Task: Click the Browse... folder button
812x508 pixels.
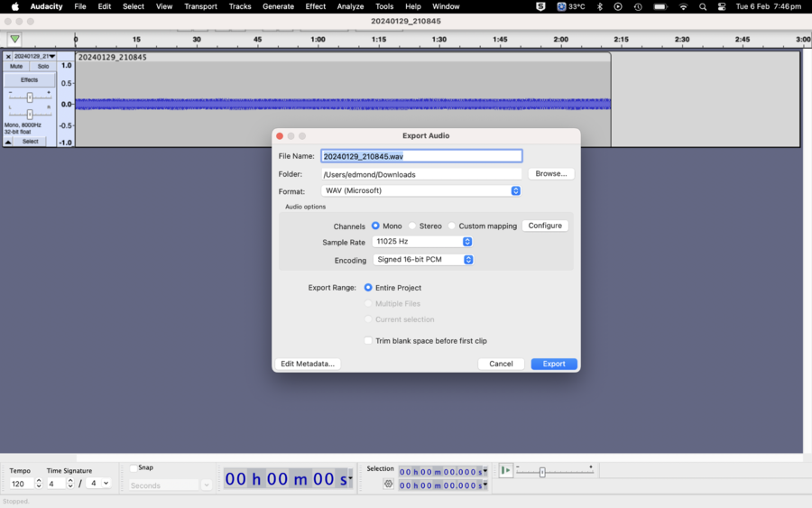Action: click(550, 174)
